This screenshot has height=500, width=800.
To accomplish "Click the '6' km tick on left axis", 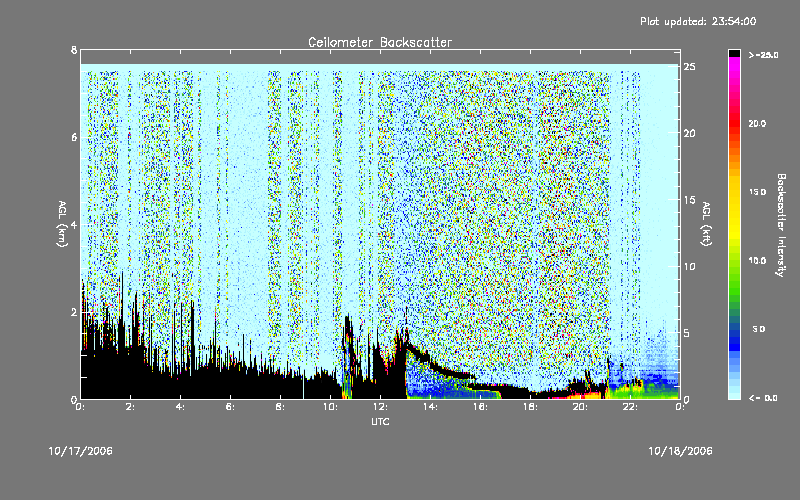I will [74, 137].
